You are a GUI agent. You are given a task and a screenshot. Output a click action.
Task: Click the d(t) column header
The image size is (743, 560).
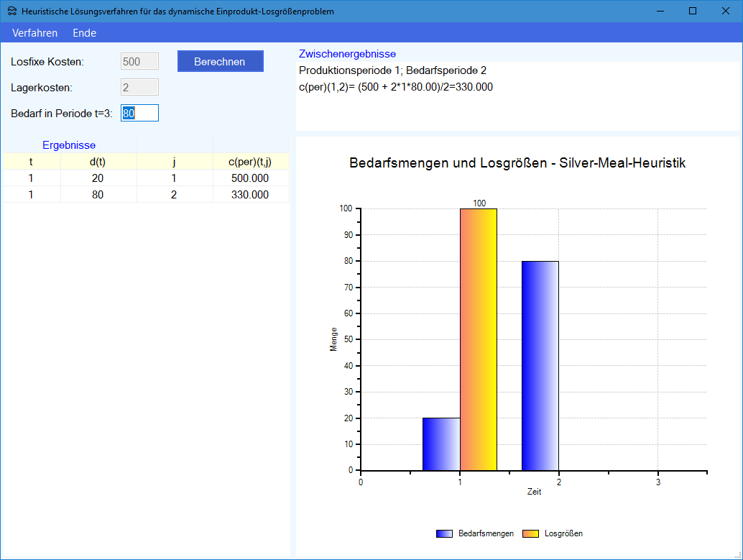98,162
